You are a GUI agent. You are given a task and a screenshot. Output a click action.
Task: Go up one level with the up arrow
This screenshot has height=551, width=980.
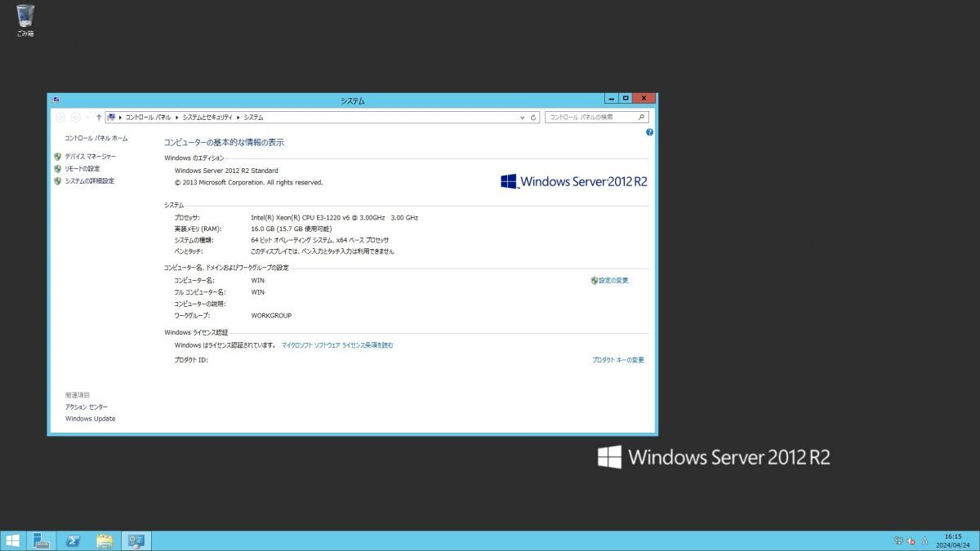point(99,118)
